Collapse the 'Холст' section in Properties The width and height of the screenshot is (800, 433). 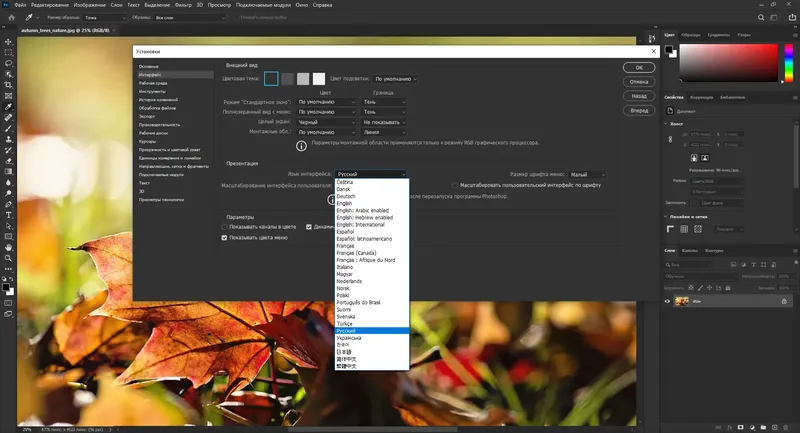coord(665,124)
